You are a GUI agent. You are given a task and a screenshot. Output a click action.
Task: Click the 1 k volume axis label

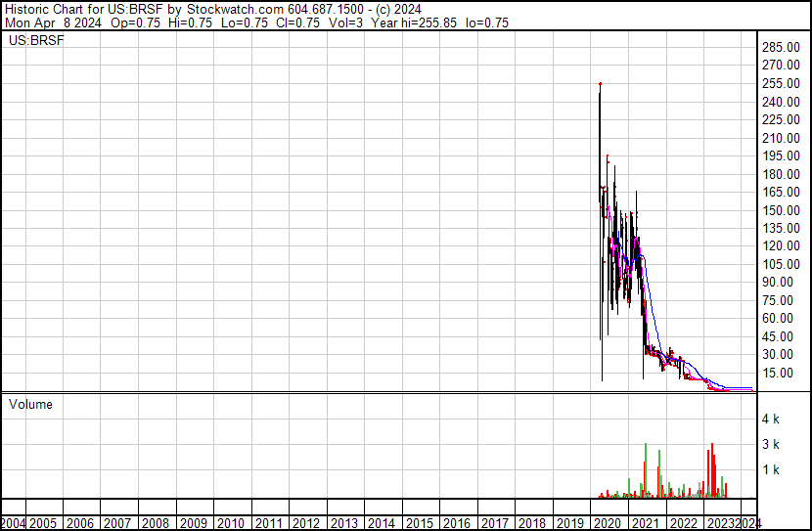coord(771,470)
